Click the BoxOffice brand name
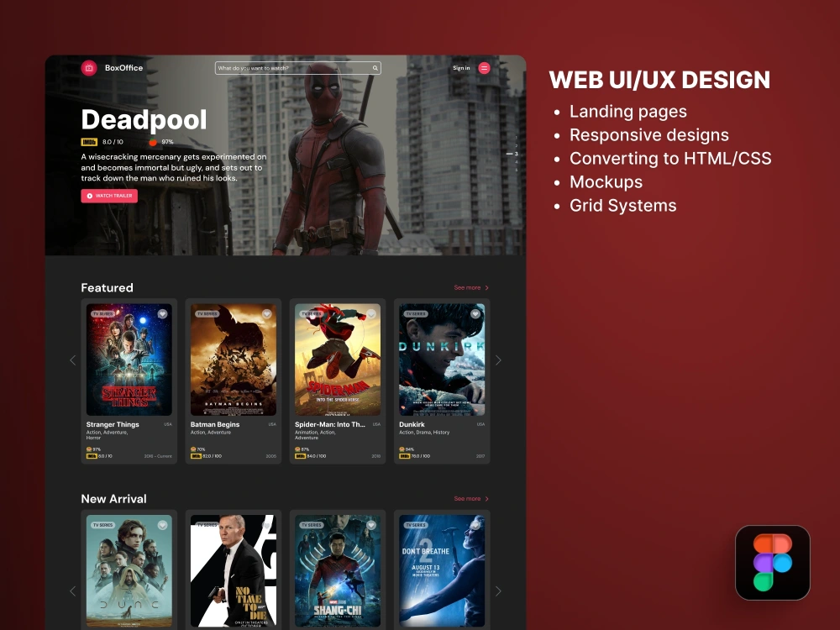 (123, 68)
